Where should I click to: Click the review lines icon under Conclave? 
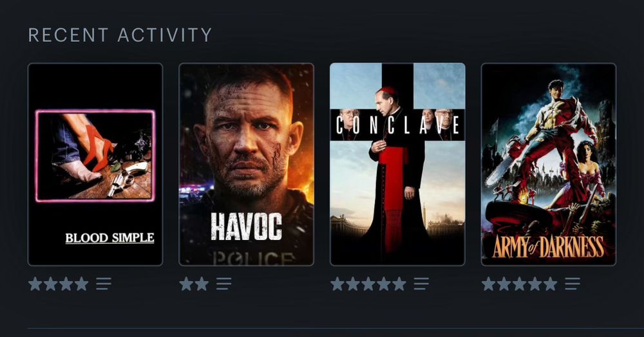421,284
